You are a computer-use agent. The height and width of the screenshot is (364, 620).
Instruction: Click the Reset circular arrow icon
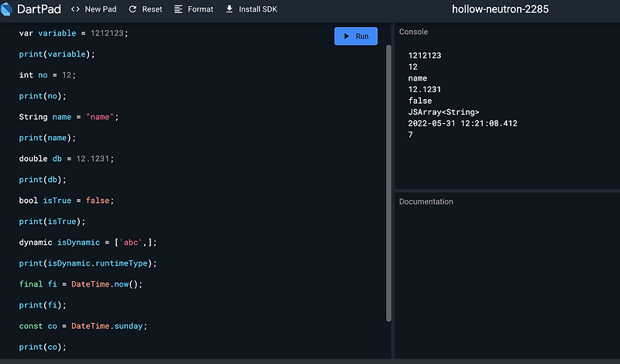point(133,9)
